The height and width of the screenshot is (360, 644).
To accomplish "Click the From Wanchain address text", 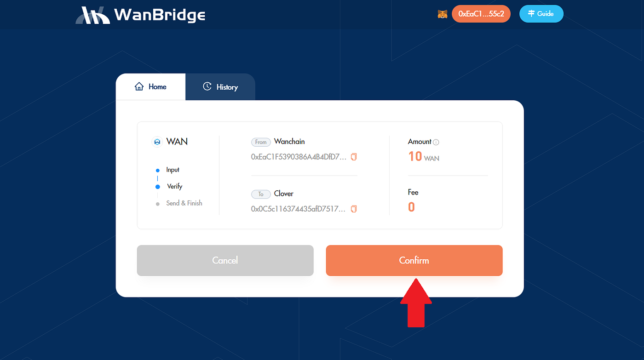I will (298, 157).
